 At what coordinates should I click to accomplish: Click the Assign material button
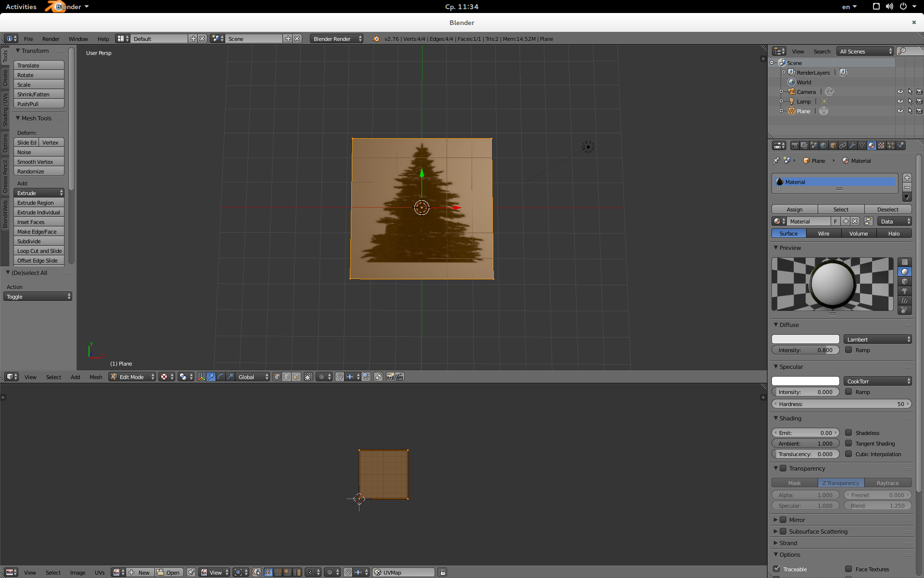tap(795, 210)
